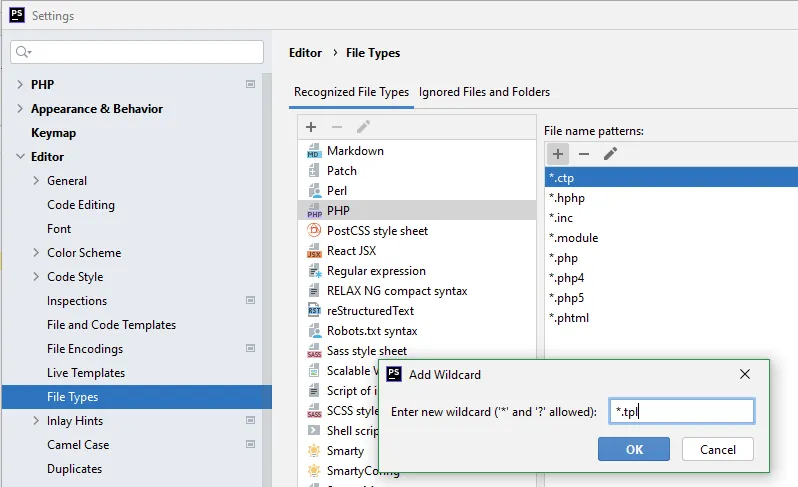
Task: Select the React JSX file type icon
Action: 314,251
